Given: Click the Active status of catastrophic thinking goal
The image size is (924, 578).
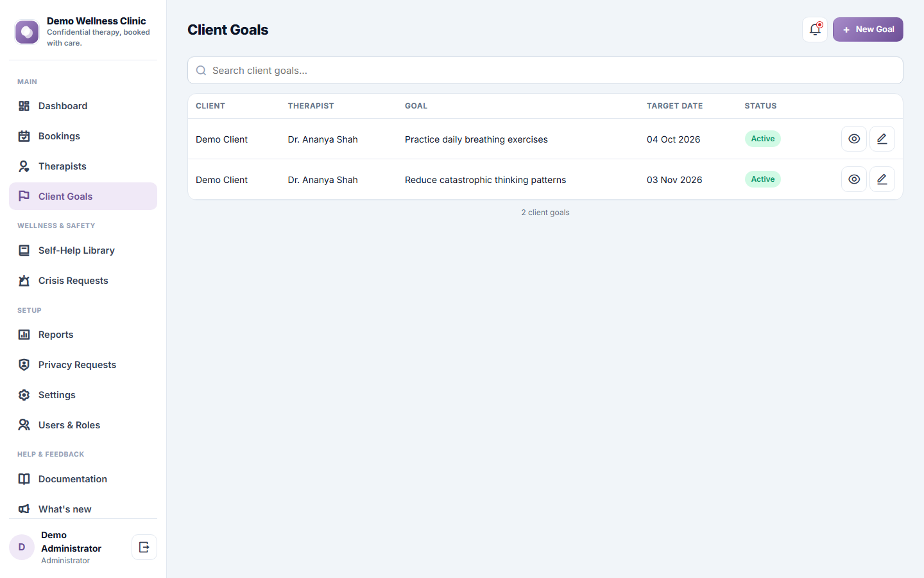Looking at the screenshot, I should [x=762, y=179].
